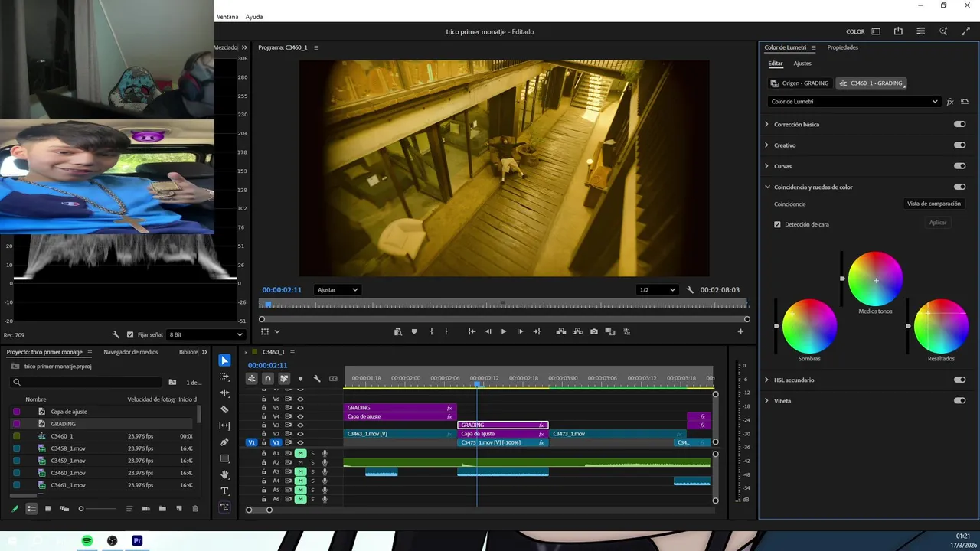Open Premiere Pro taskbar icon
The width and height of the screenshot is (980, 551).
click(137, 540)
